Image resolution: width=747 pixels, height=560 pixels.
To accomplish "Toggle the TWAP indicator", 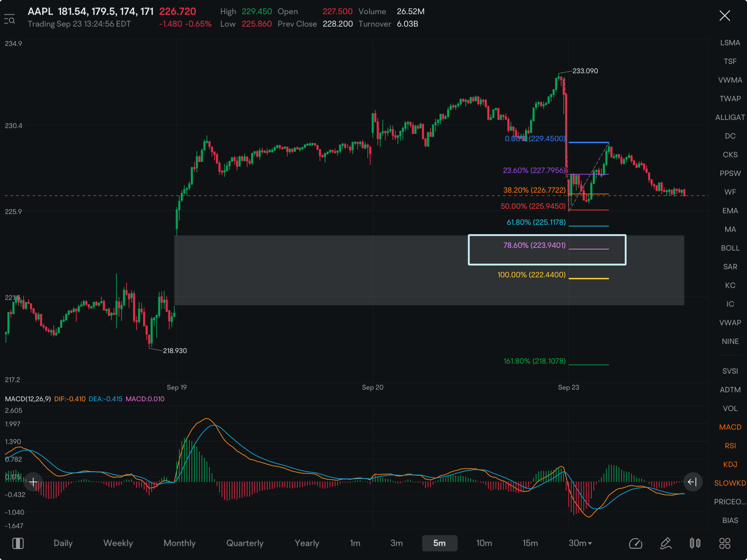I will (730, 99).
